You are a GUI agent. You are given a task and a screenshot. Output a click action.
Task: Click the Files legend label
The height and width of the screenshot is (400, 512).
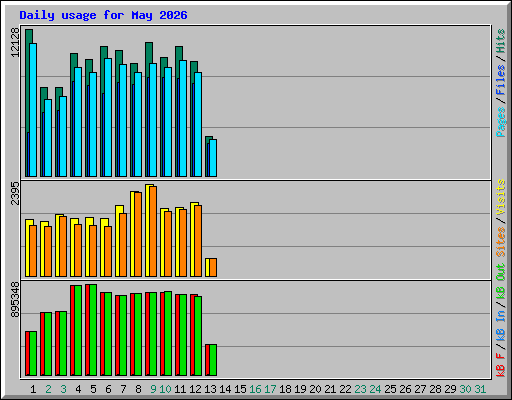pos(501,80)
